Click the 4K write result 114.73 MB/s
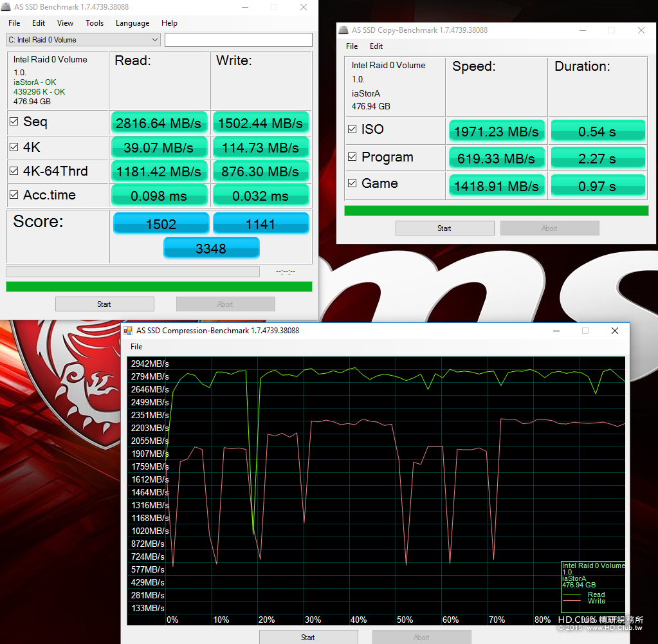The height and width of the screenshot is (644, 658). point(260,148)
